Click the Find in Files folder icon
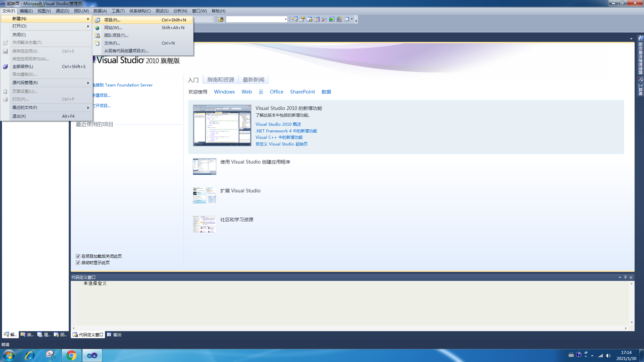644x362 pixels. pos(221,19)
